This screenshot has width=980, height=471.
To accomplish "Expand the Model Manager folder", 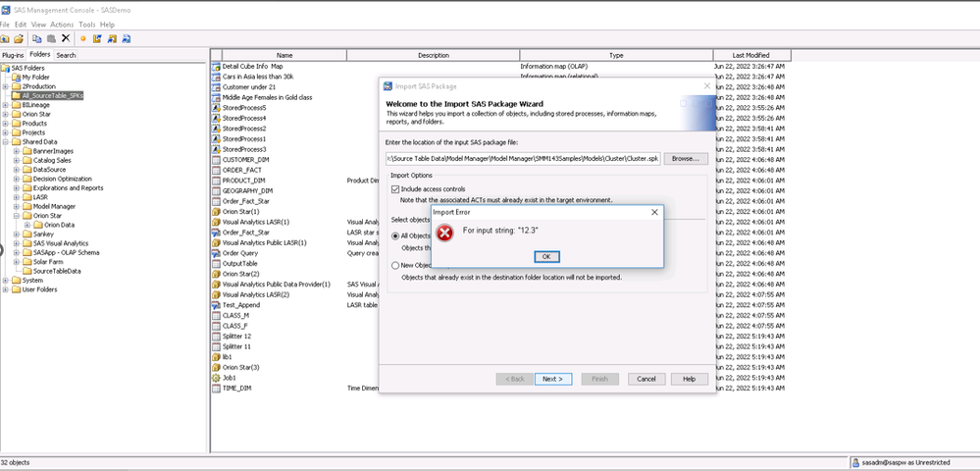I will 17,206.
